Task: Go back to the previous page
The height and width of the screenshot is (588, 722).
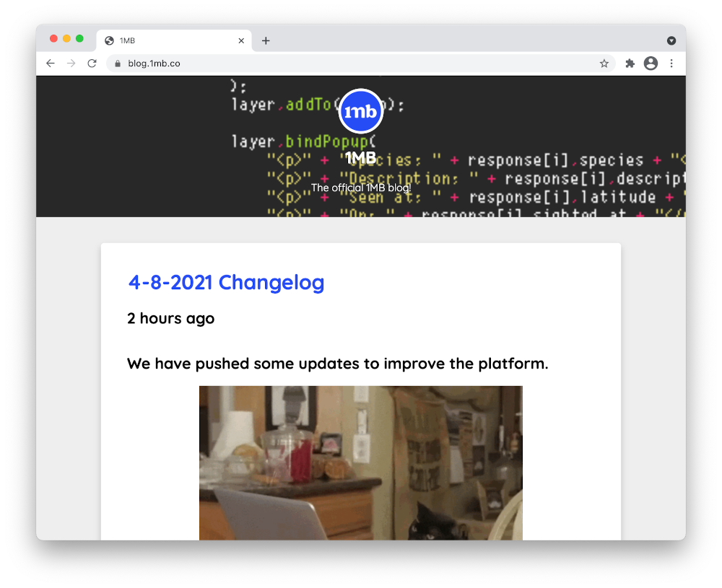Action: coord(50,63)
